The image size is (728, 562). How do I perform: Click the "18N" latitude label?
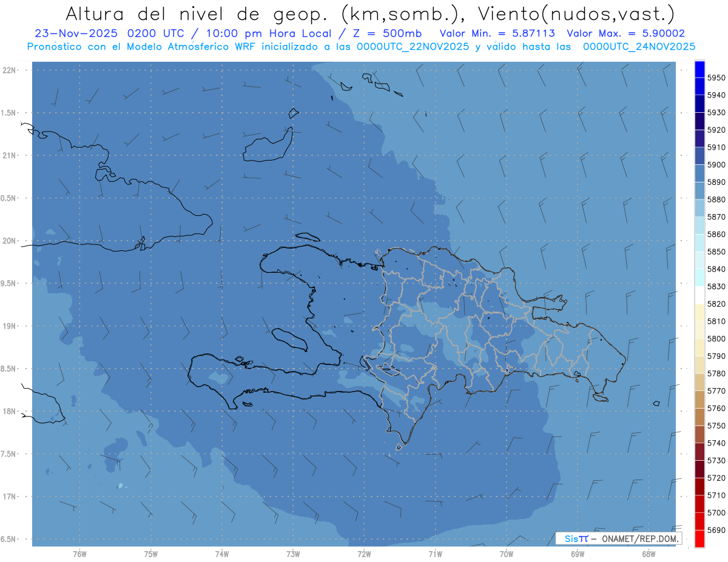pyautogui.click(x=9, y=412)
